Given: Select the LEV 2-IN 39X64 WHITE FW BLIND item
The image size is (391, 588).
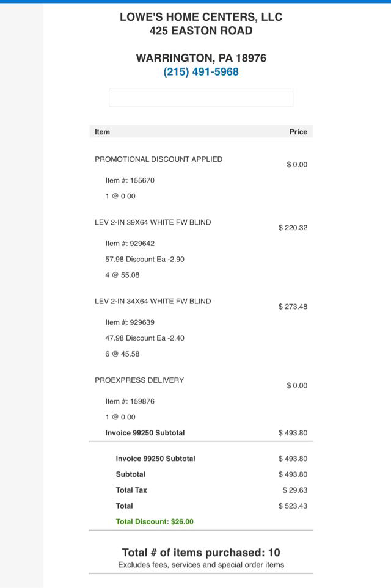Looking at the screenshot, I should point(153,223).
